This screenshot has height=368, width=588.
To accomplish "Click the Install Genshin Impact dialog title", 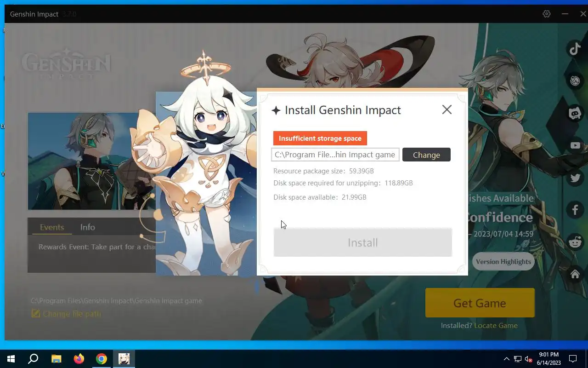I will tap(343, 110).
